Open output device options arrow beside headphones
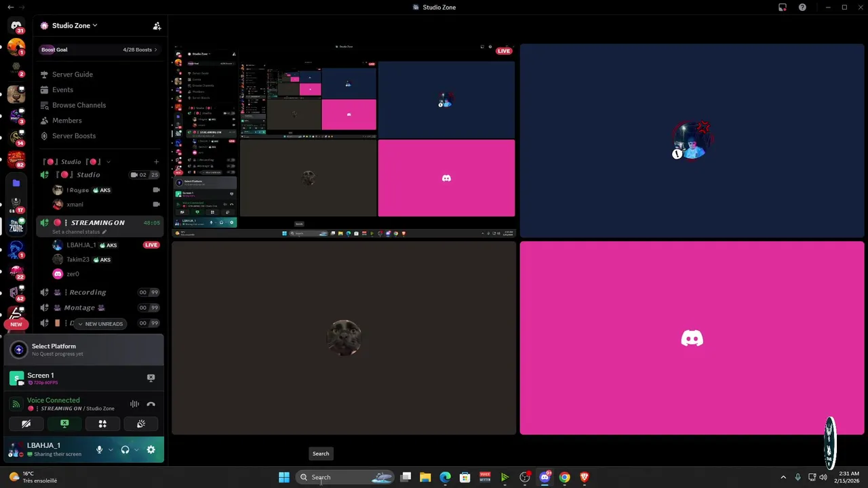The height and width of the screenshot is (488, 868). 136,450
